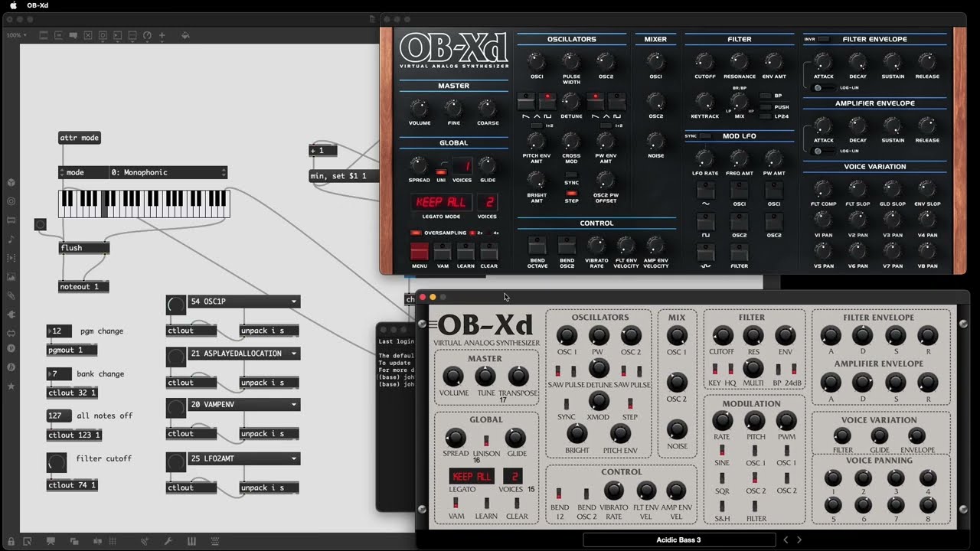Open the 20 VAMPENV parameter dropdown
Image resolution: width=980 pixels, height=551 pixels.
(x=243, y=405)
